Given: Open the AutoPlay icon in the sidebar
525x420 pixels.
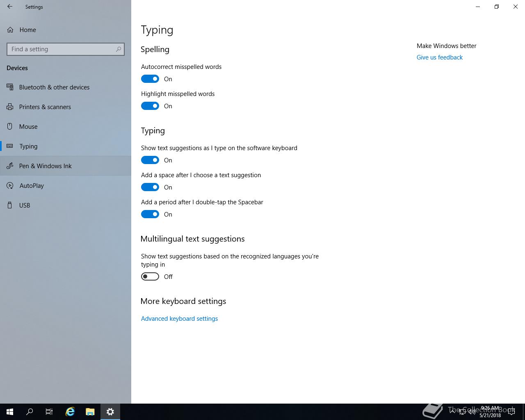Looking at the screenshot, I should (10, 185).
